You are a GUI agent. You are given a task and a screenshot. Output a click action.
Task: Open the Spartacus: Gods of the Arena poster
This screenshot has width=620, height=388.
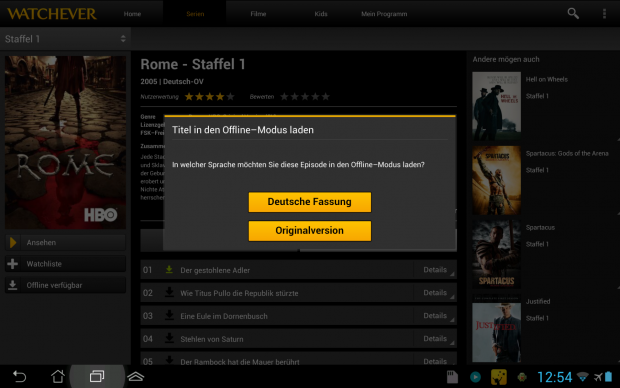(496, 180)
